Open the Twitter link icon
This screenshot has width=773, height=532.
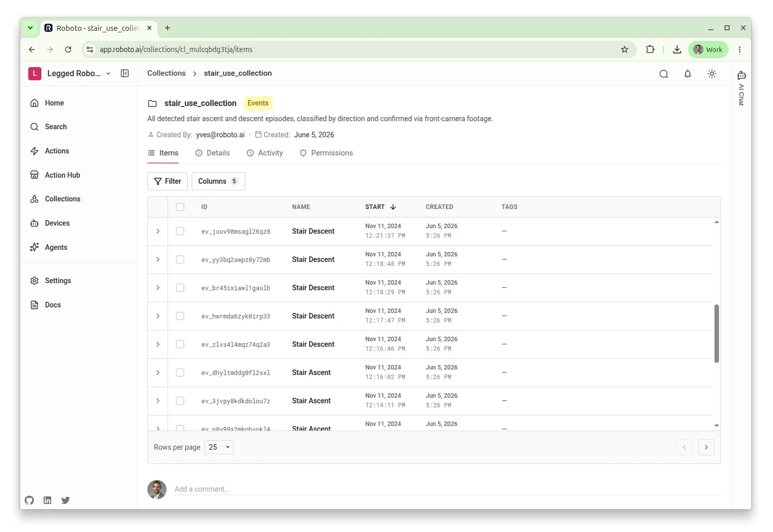click(x=66, y=500)
